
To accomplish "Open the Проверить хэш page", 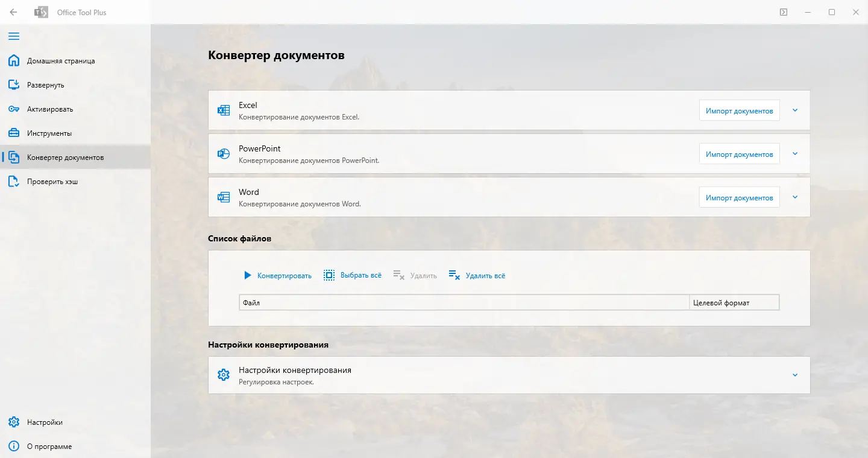I will pyautogui.click(x=75, y=182).
